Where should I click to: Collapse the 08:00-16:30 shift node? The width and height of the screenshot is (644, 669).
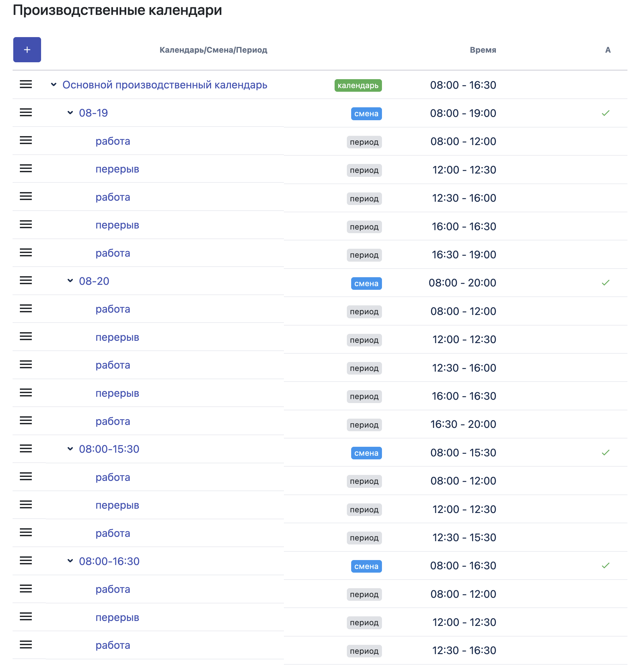point(70,561)
